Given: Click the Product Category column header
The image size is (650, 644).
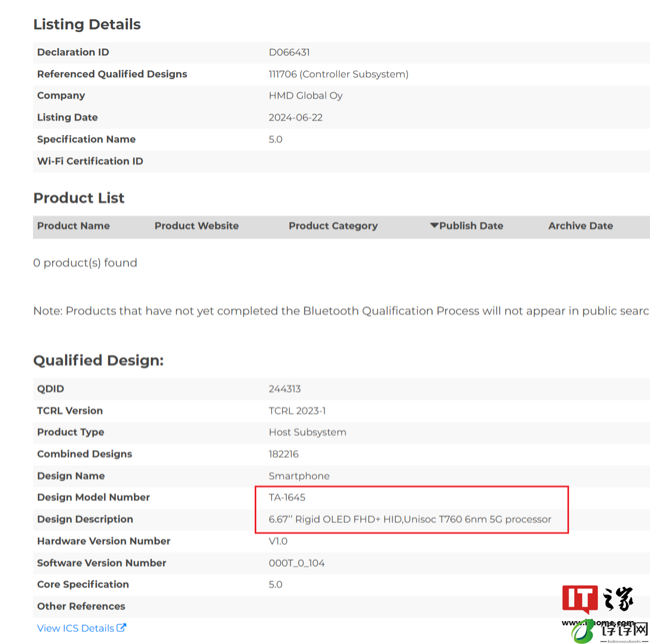Looking at the screenshot, I should [333, 226].
